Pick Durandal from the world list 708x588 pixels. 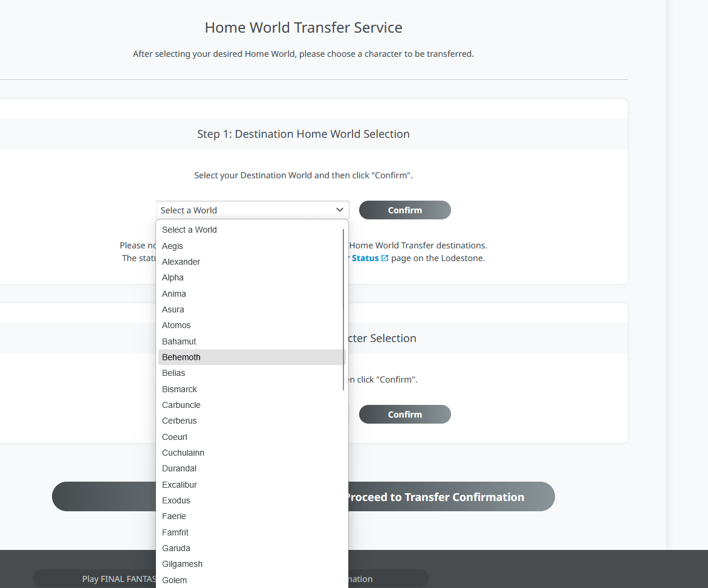point(252,469)
